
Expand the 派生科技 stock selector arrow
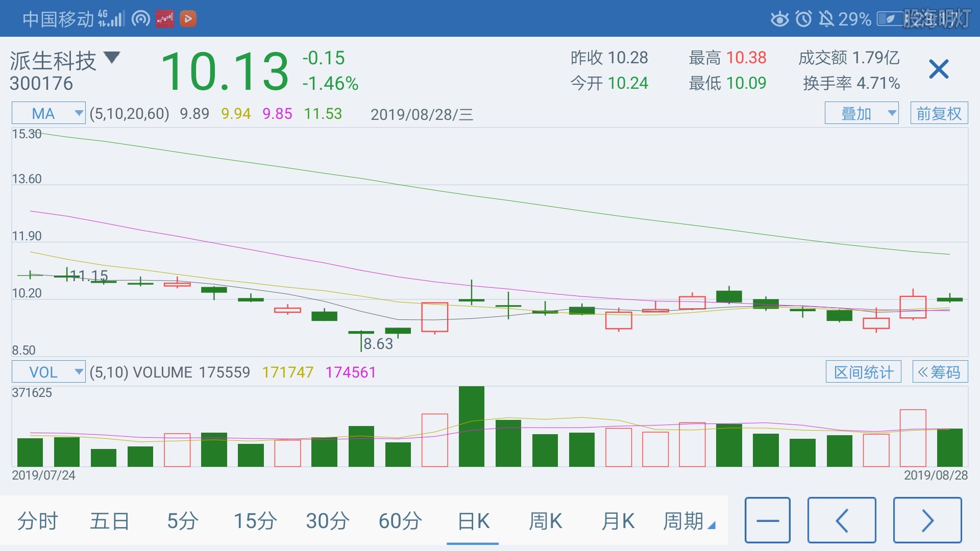tap(112, 57)
